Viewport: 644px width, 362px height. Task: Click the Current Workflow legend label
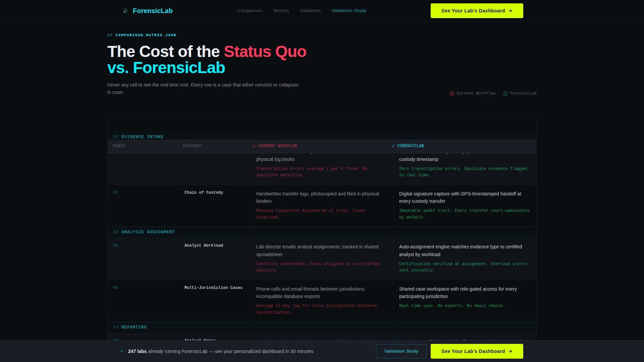pyautogui.click(x=476, y=93)
